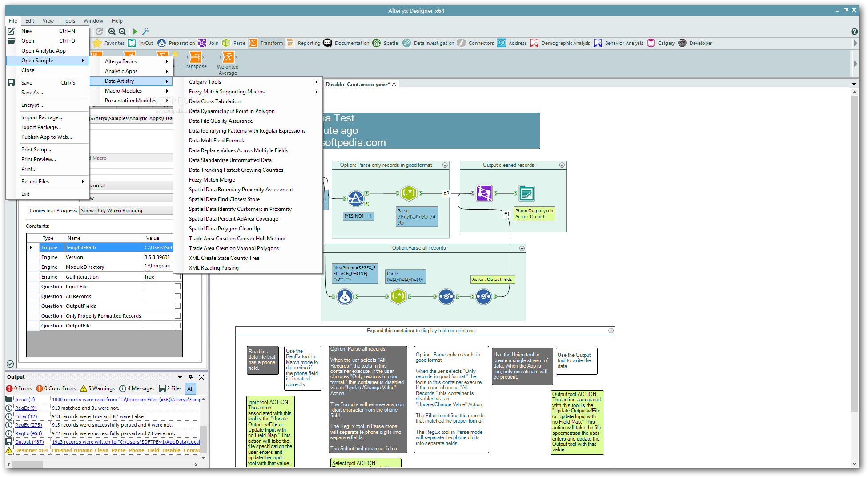Click the Run wizard wand icon
The width and height of the screenshot is (868, 477).
pyautogui.click(x=145, y=32)
